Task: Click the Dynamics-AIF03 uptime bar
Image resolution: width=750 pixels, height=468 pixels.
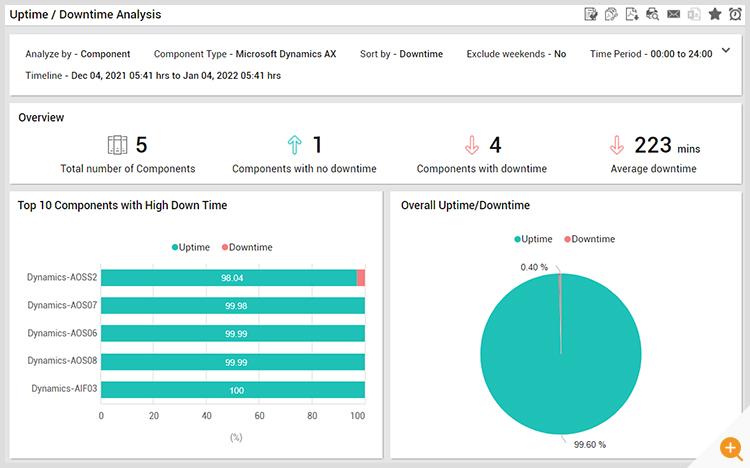Action: coord(233,390)
